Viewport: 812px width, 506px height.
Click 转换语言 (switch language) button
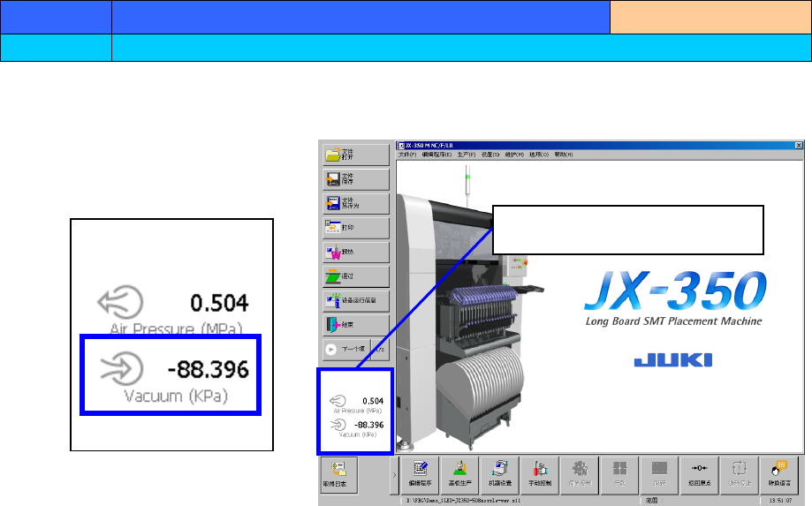click(x=778, y=474)
